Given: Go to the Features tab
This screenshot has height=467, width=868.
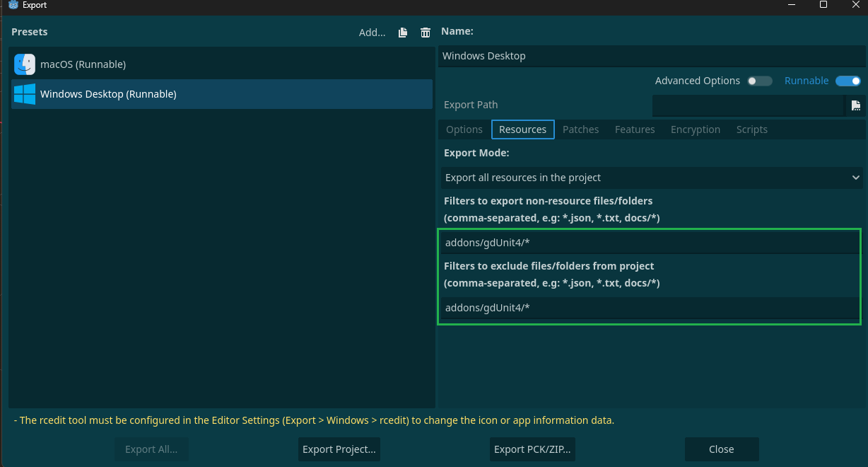Looking at the screenshot, I should [x=635, y=129].
